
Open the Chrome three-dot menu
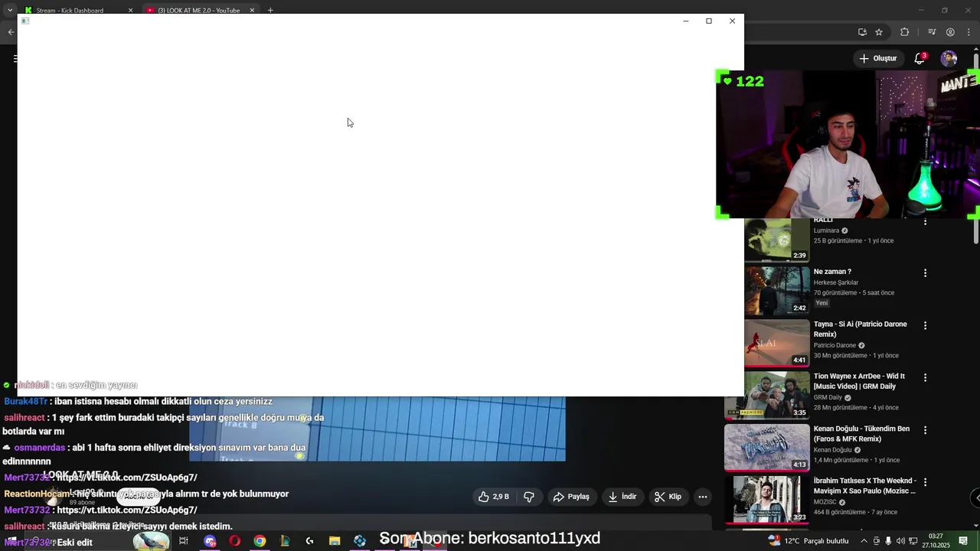coord(970,32)
